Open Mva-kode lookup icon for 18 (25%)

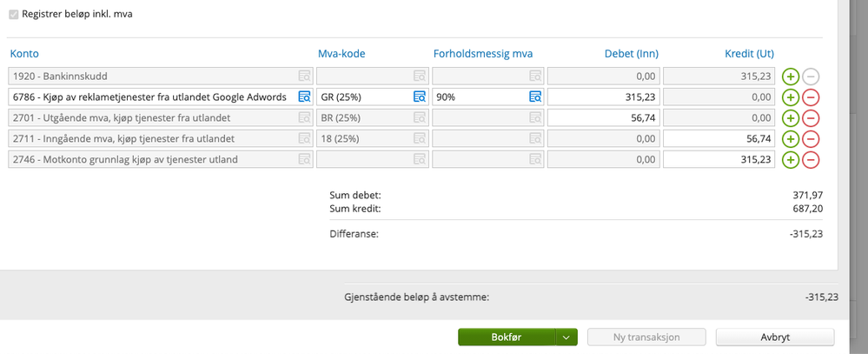[420, 138]
